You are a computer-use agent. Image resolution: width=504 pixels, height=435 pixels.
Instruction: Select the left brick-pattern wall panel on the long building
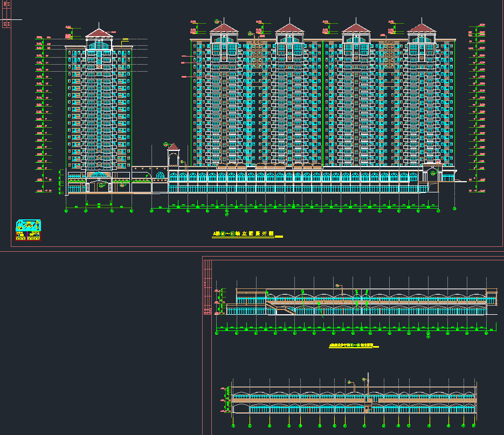tap(257, 54)
